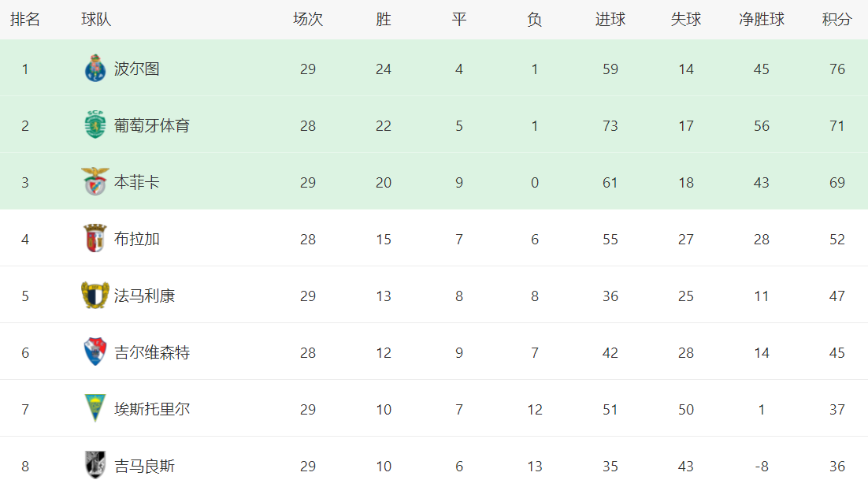
Task: Select the 进球 column header
Action: point(610,20)
